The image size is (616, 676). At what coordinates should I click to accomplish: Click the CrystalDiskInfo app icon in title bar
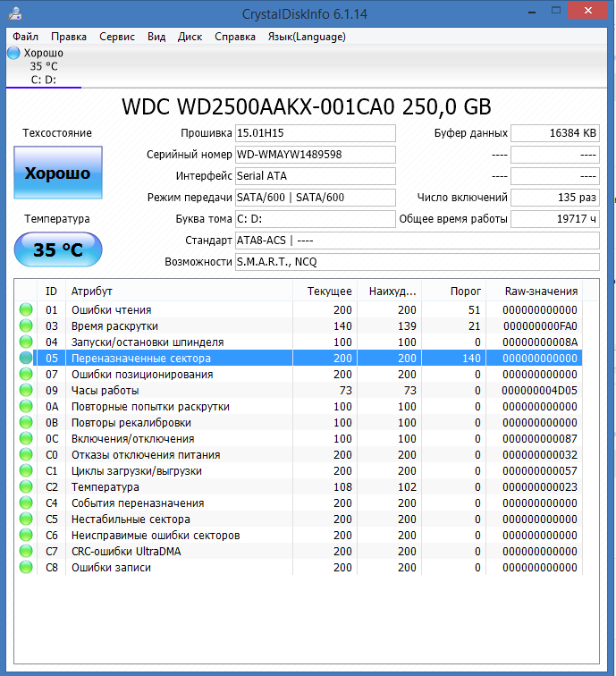15,13
